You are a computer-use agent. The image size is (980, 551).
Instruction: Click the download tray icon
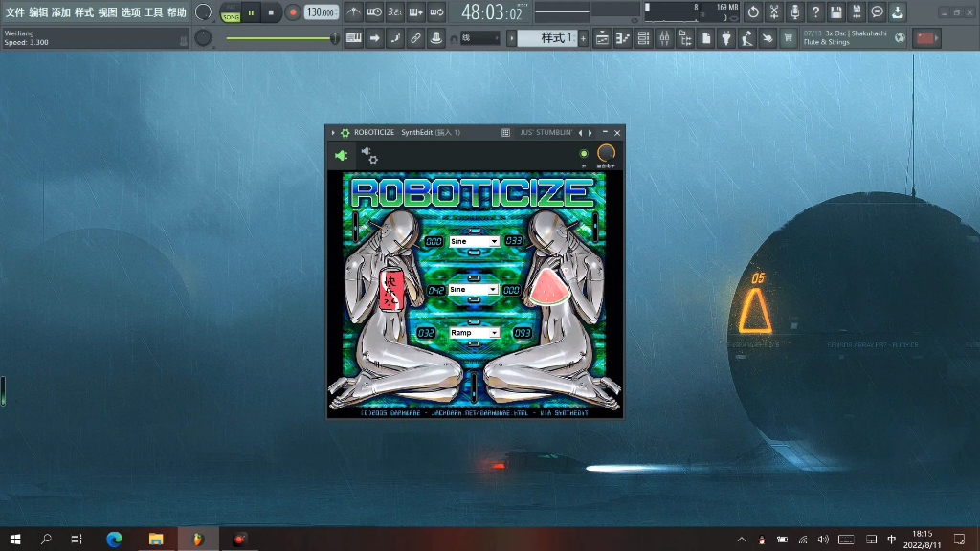pyautogui.click(x=898, y=11)
